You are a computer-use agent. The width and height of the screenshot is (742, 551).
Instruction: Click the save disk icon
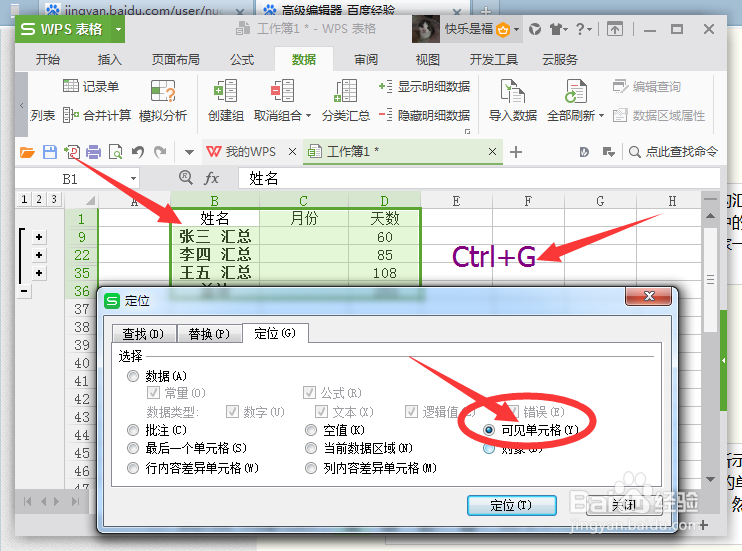50,152
